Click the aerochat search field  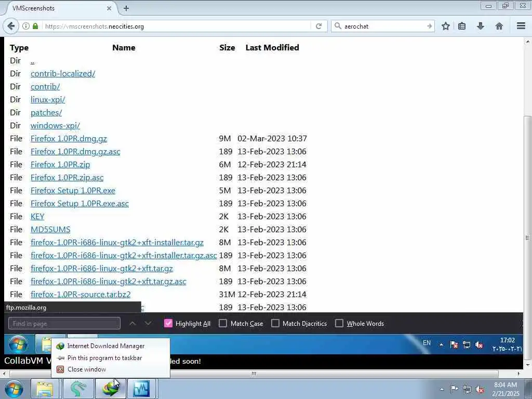click(x=383, y=26)
